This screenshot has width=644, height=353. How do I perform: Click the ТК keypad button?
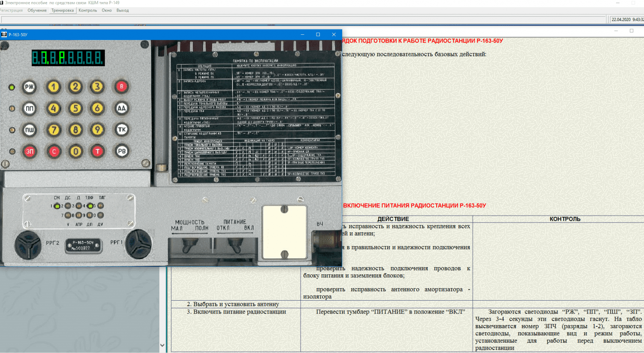tap(122, 130)
